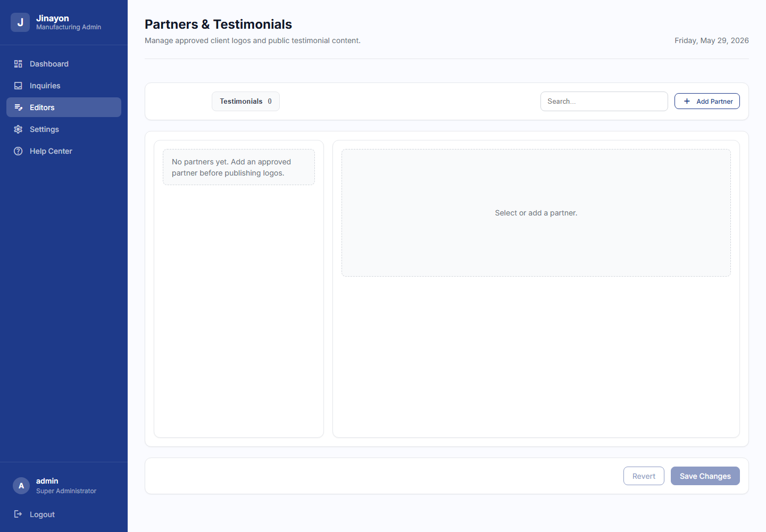Focus the Search input field
This screenshot has width=766, height=532.
tap(604, 101)
